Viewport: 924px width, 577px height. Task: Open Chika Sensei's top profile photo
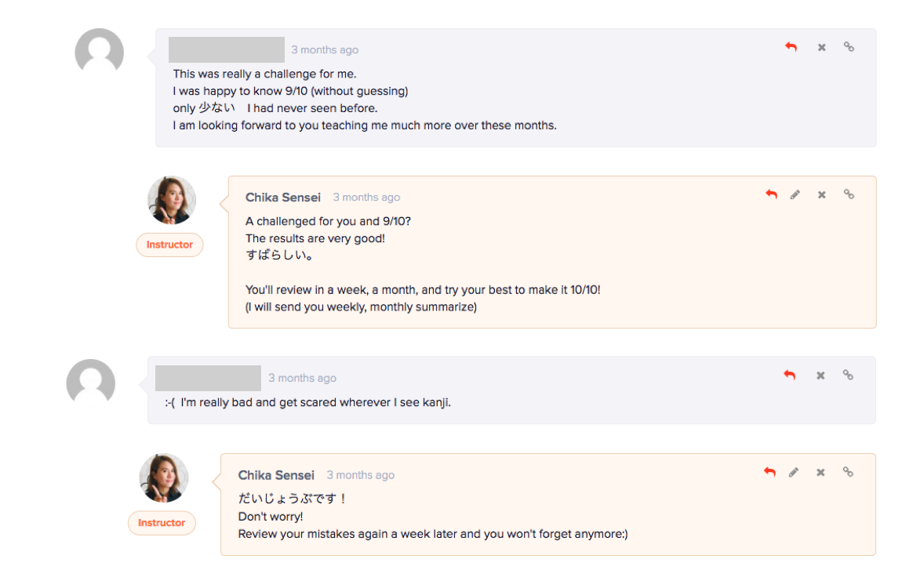(172, 200)
